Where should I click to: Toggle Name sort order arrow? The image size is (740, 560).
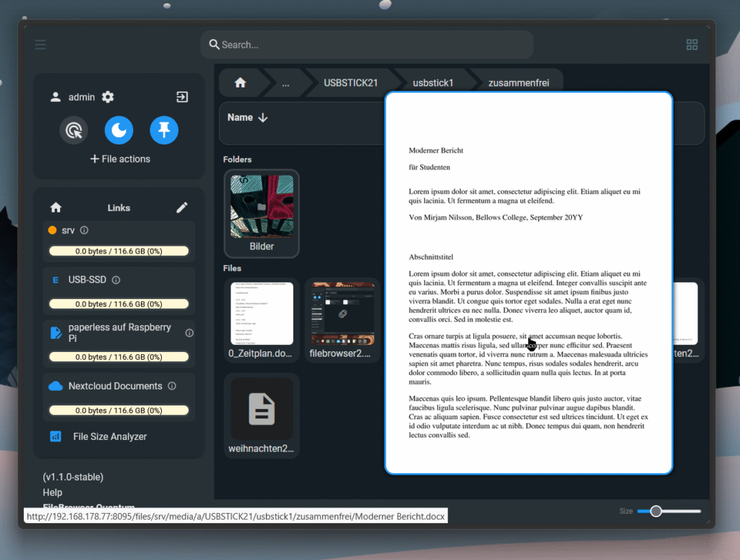click(x=262, y=118)
